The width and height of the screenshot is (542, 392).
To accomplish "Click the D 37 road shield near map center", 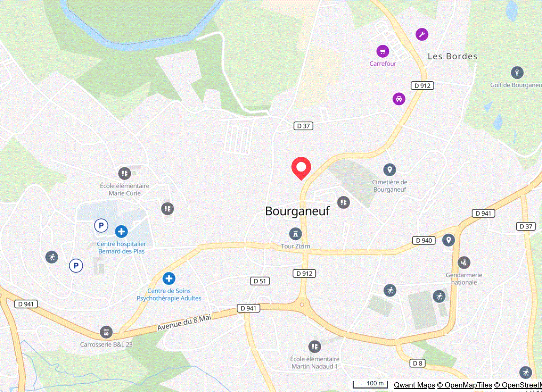I will (x=303, y=126).
